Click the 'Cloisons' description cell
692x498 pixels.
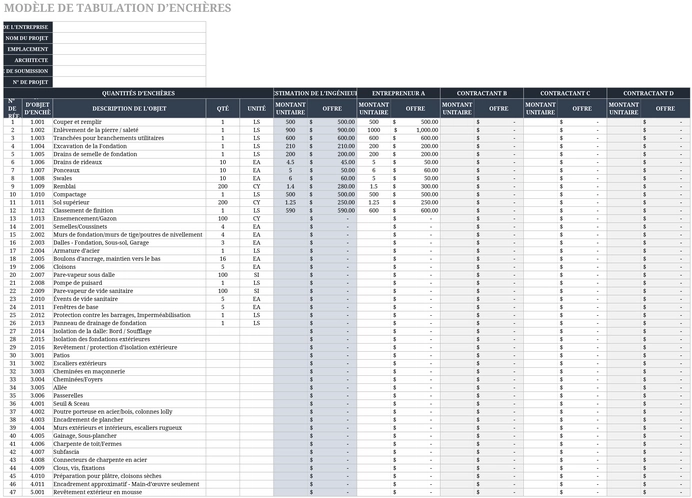coord(129,267)
